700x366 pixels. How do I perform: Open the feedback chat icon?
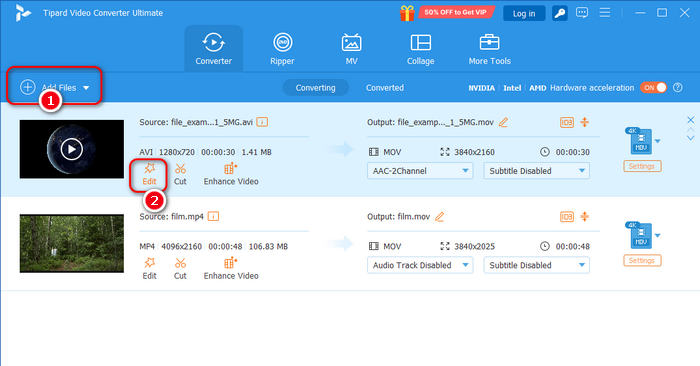[x=582, y=13]
